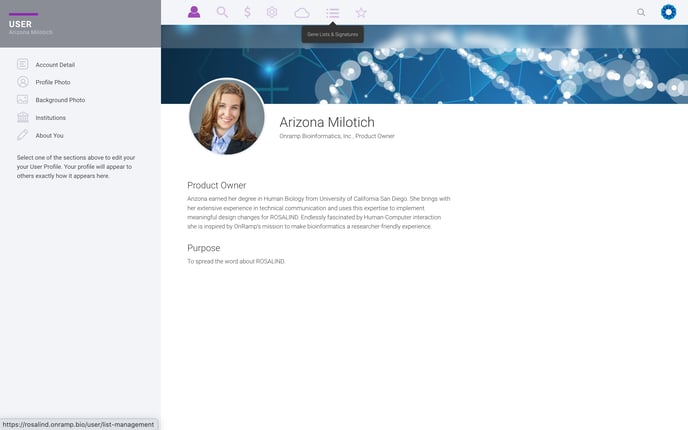Click the Profile Photo person icon
The image size is (688, 430).
(x=22, y=82)
